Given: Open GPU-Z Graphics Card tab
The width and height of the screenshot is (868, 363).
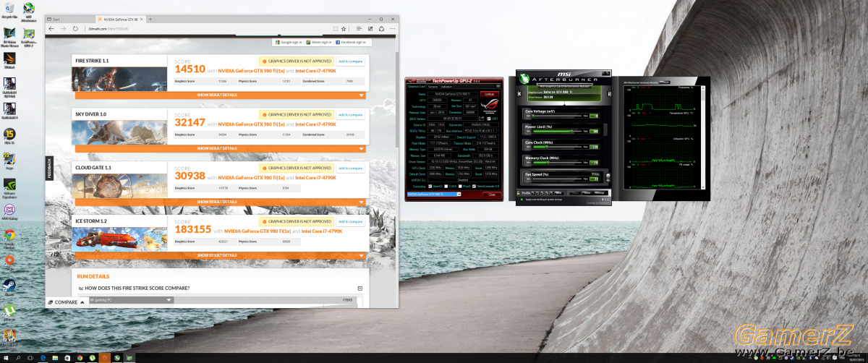Looking at the screenshot, I should tap(417, 86).
